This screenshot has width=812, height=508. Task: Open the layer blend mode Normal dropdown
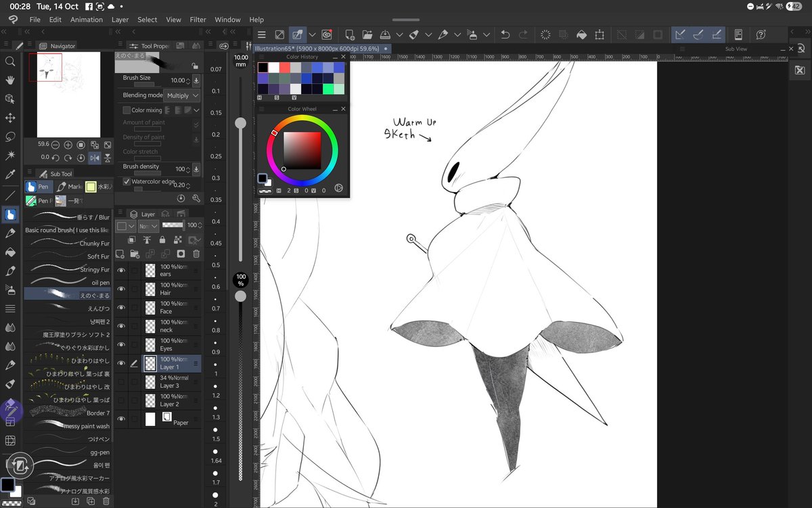[148, 225]
